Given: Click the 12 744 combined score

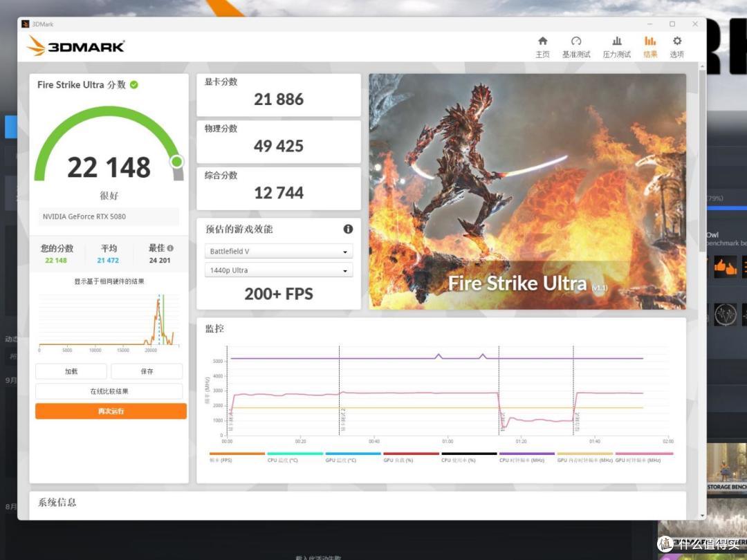Looking at the screenshot, I should pyautogui.click(x=279, y=193).
